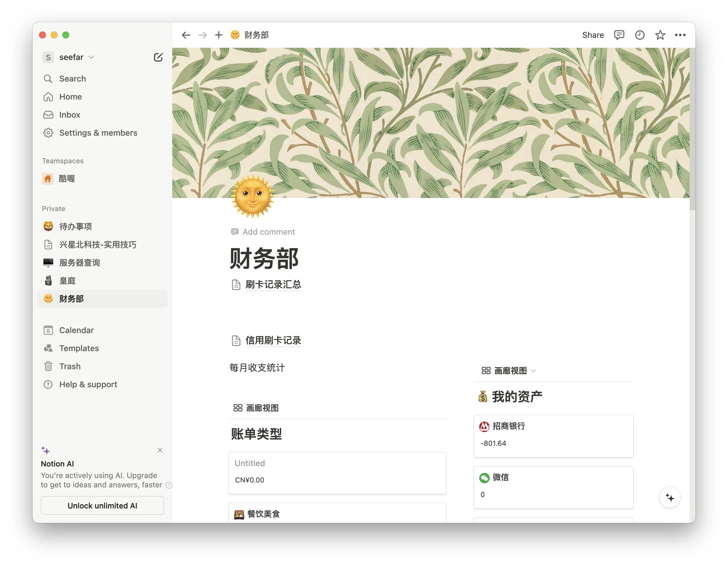Open the 待办事项 page

pyautogui.click(x=103, y=227)
